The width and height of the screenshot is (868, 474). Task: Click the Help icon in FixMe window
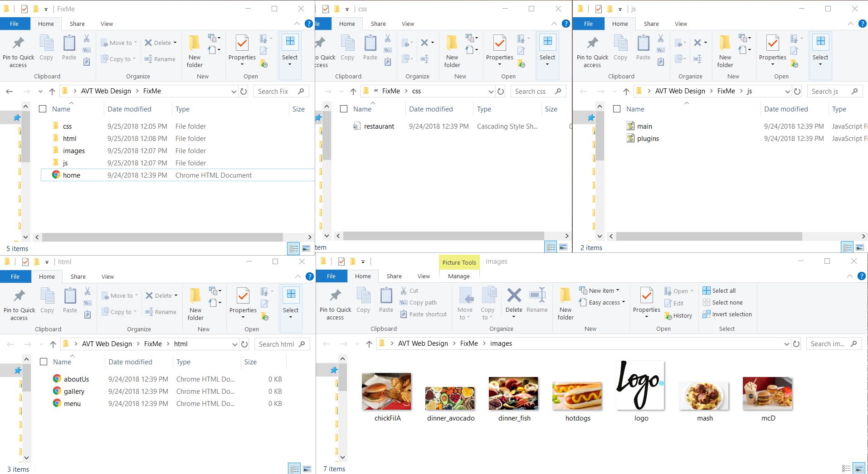click(x=309, y=24)
